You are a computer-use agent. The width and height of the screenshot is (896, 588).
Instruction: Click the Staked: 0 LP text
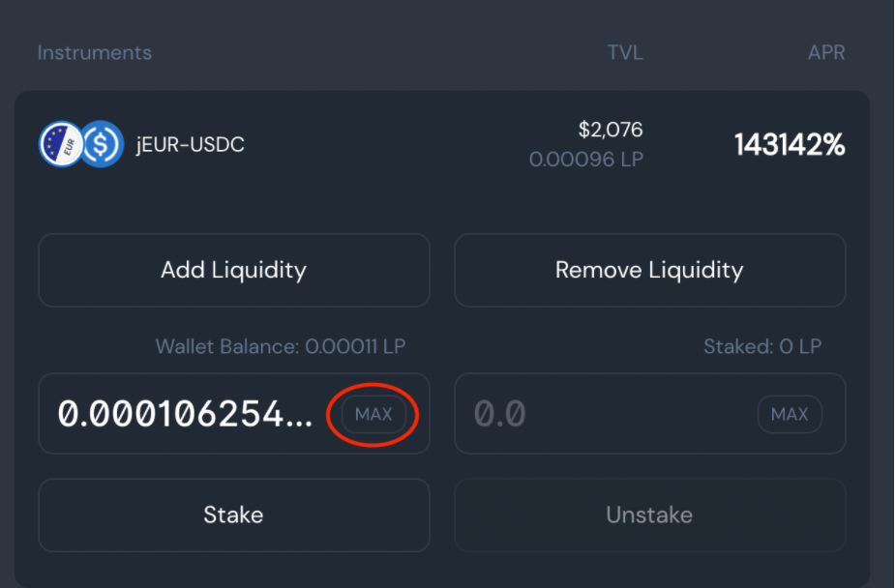pyautogui.click(x=762, y=346)
